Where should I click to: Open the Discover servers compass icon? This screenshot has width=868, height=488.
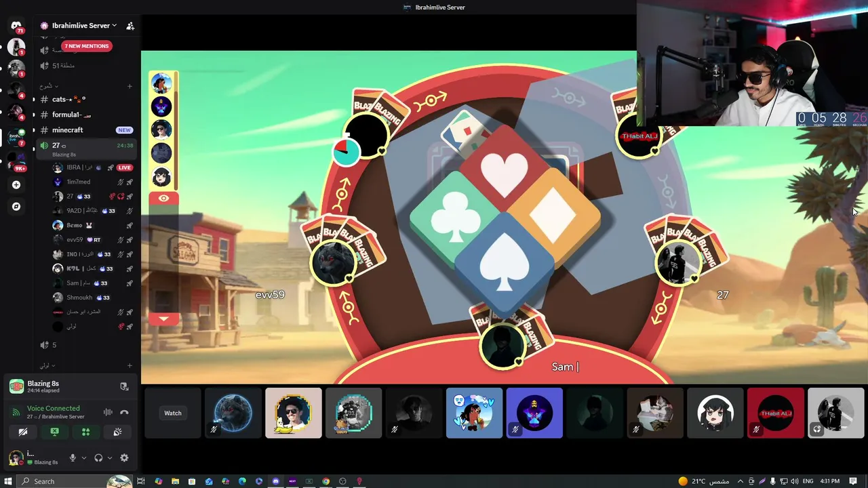(16, 206)
